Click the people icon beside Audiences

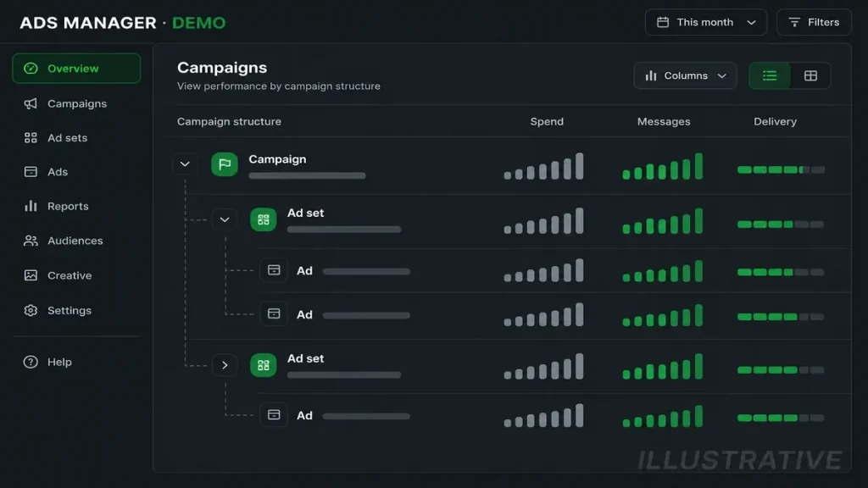click(x=31, y=241)
